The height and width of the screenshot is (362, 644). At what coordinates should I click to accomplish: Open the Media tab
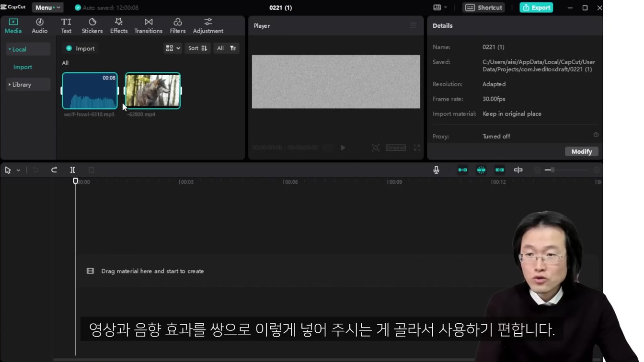coord(13,26)
